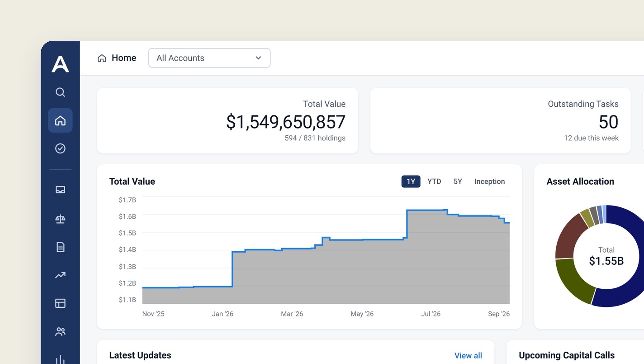
Task: Click the house icon beside Home title
Action: pyautogui.click(x=102, y=58)
